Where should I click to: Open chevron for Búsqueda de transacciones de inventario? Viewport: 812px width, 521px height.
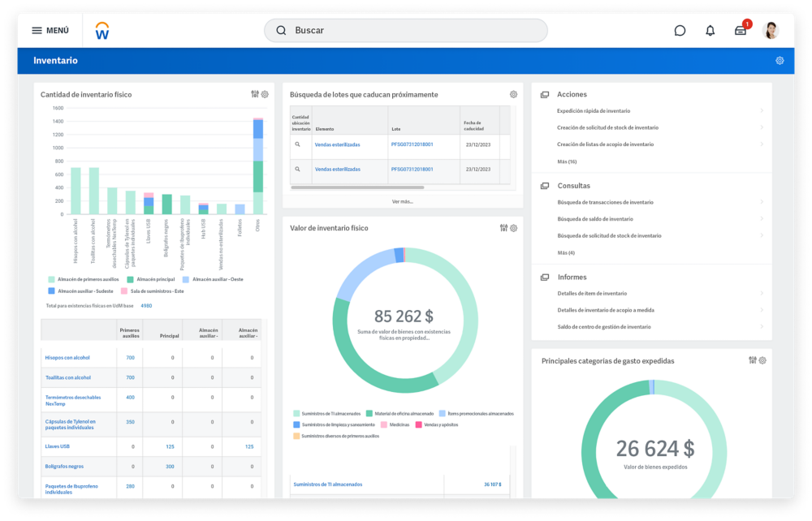(x=762, y=202)
